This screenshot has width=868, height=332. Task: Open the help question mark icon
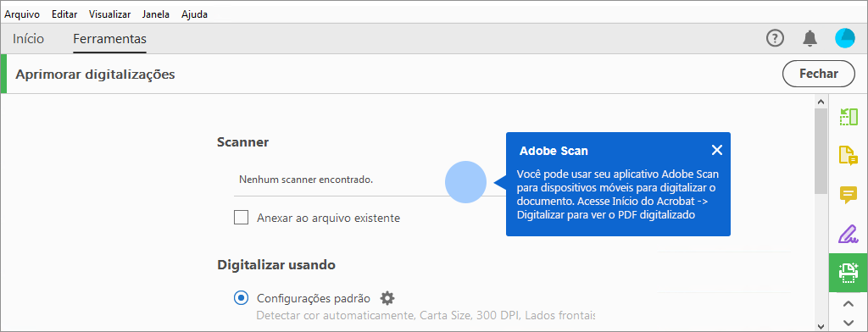point(775,38)
